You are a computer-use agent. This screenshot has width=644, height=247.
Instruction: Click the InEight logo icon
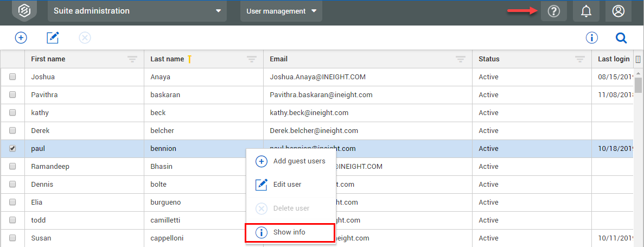click(x=24, y=11)
